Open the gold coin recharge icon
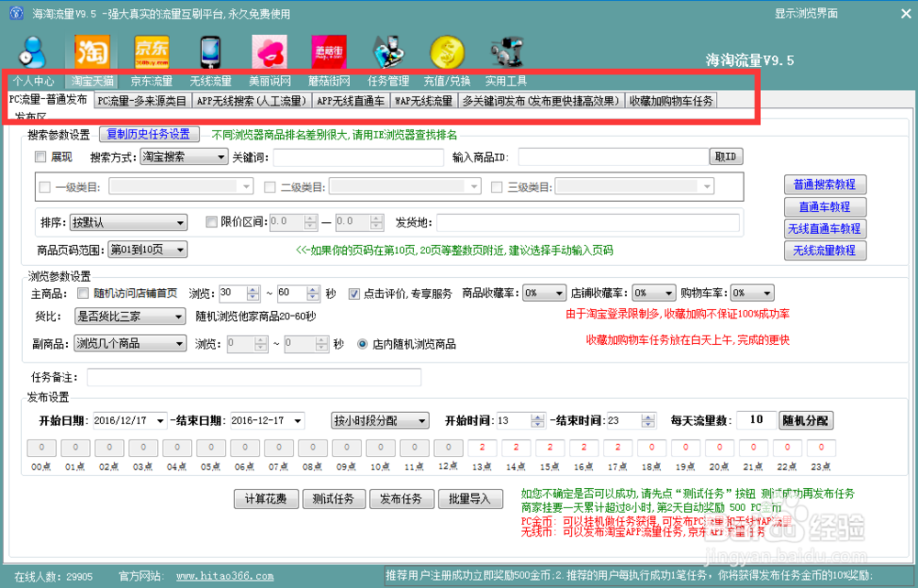 (447, 52)
